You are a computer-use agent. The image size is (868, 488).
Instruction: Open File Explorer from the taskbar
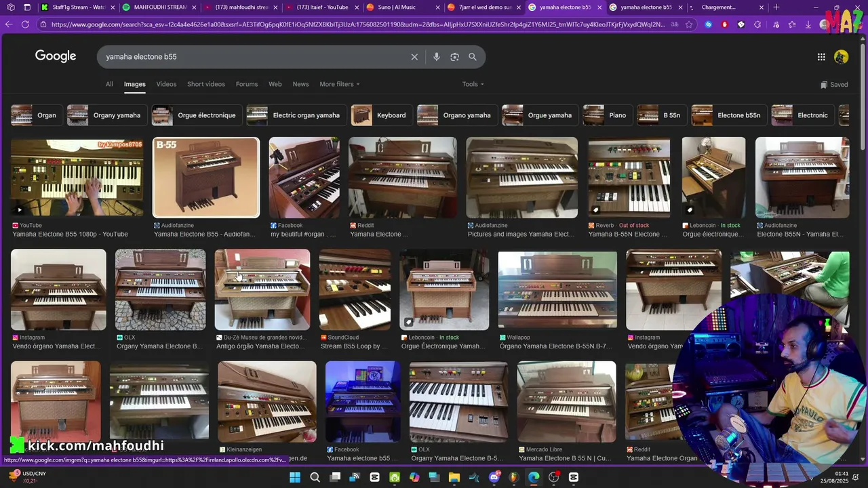click(x=454, y=477)
